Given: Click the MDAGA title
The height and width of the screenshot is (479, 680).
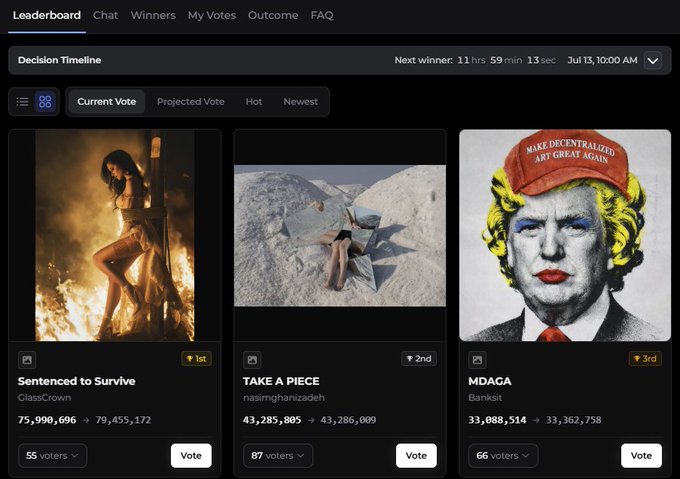Looking at the screenshot, I should (490, 381).
